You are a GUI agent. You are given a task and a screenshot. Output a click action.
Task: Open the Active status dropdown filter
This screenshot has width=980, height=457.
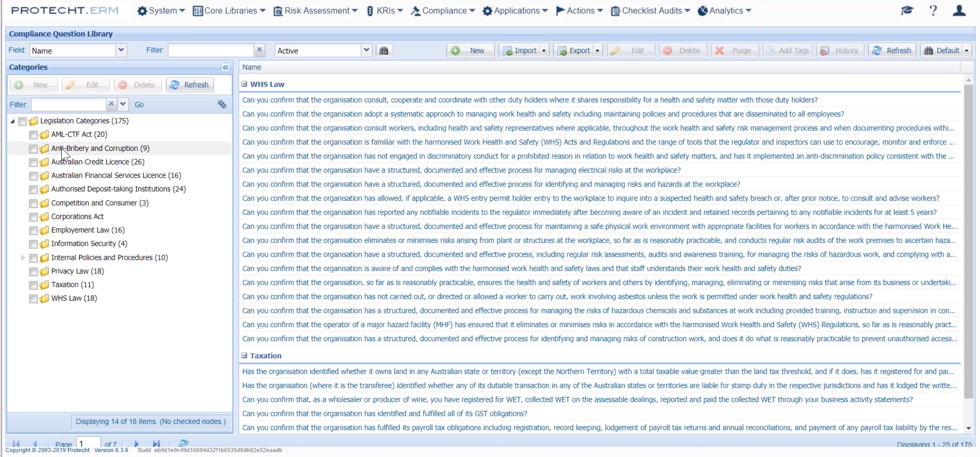(x=365, y=50)
